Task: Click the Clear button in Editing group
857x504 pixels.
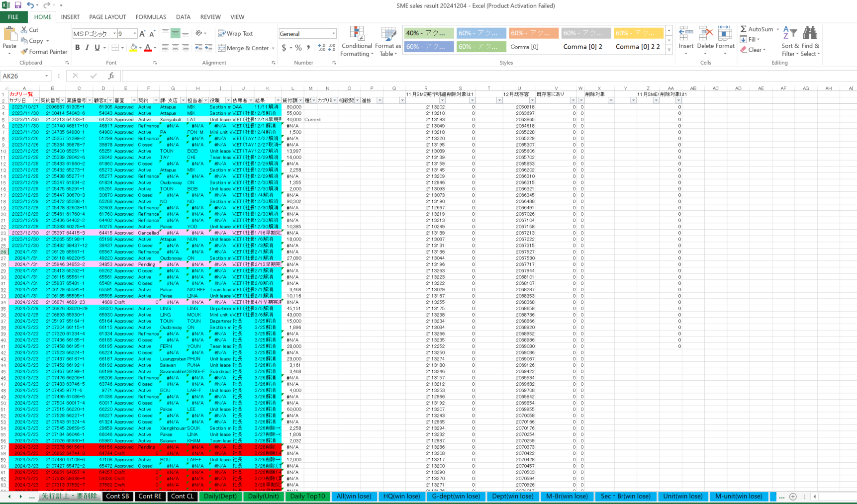Action: (753, 50)
